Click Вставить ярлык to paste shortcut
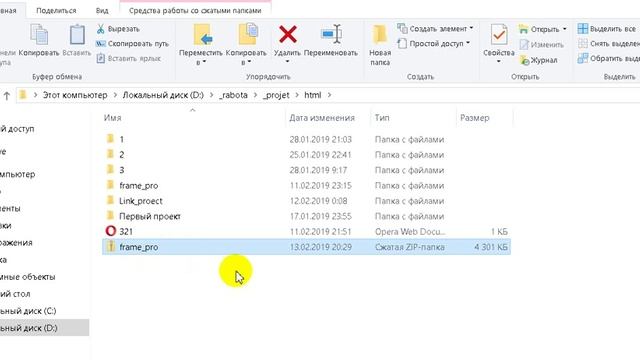Viewport: 640px width, 360px height. tap(129, 58)
